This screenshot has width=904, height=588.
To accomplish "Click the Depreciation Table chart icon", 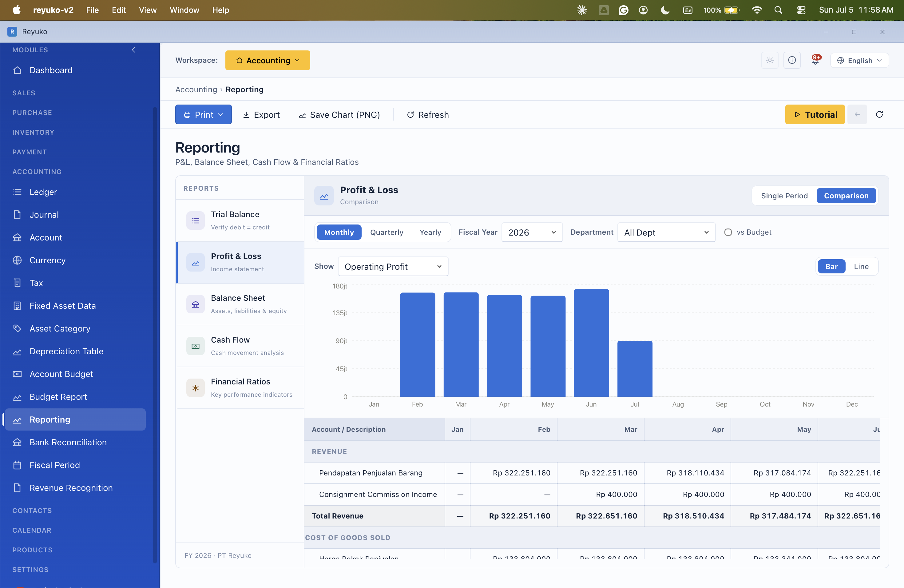I will (x=17, y=352).
